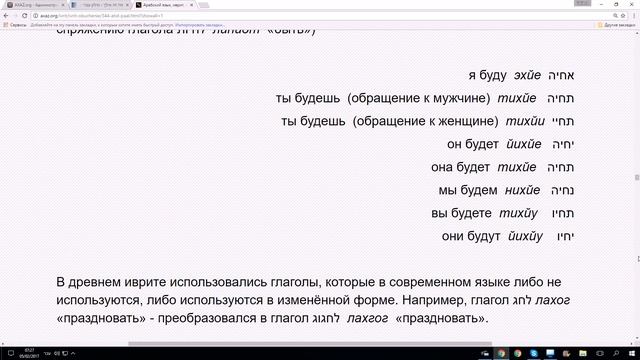
Task: Open the Другие закладки bookmarks folder
Action: click(x=616, y=25)
